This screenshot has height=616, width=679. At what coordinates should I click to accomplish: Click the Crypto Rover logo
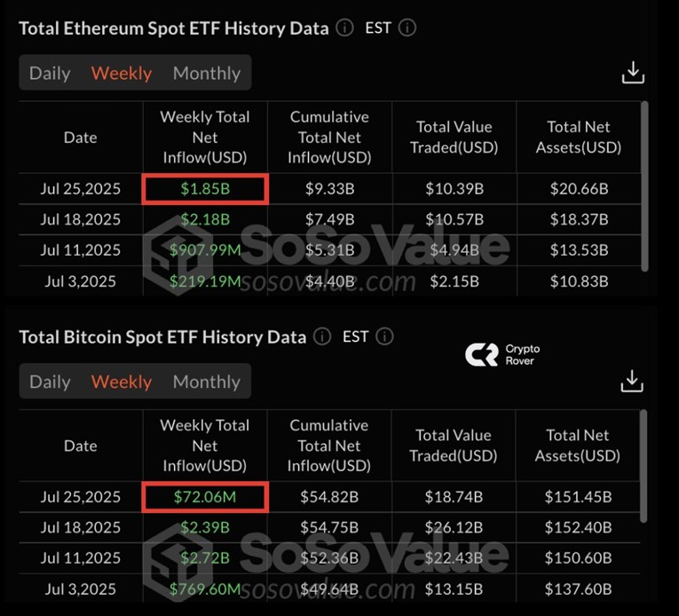pos(502,354)
